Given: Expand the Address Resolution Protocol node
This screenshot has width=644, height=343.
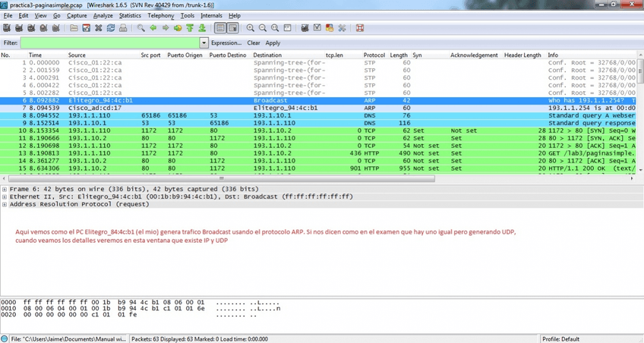Looking at the screenshot, I should [x=5, y=204].
